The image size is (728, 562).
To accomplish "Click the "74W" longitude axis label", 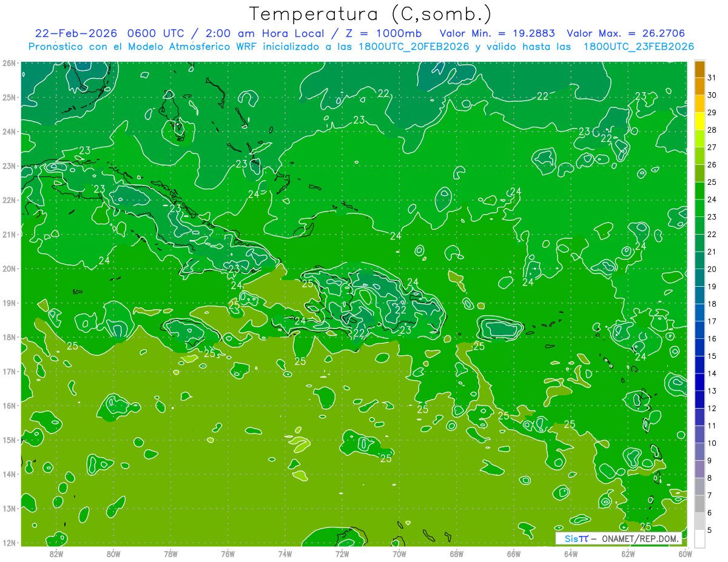I will pyautogui.click(x=285, y=554).
